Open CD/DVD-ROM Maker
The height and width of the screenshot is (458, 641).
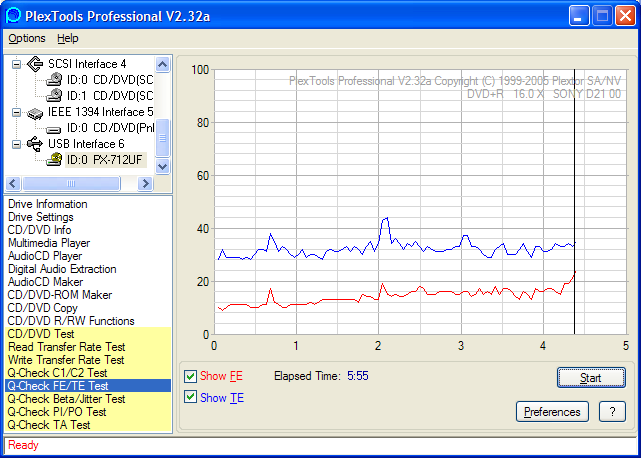(x=60, y=295)
